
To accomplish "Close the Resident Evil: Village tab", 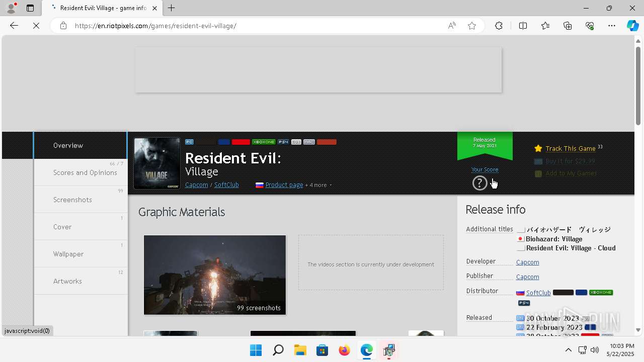I will pos(155,8).
